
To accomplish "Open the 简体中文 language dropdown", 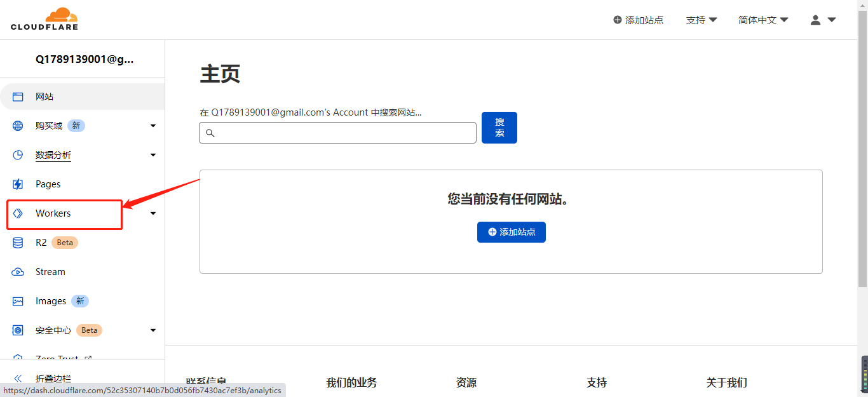I will point(763,20).
